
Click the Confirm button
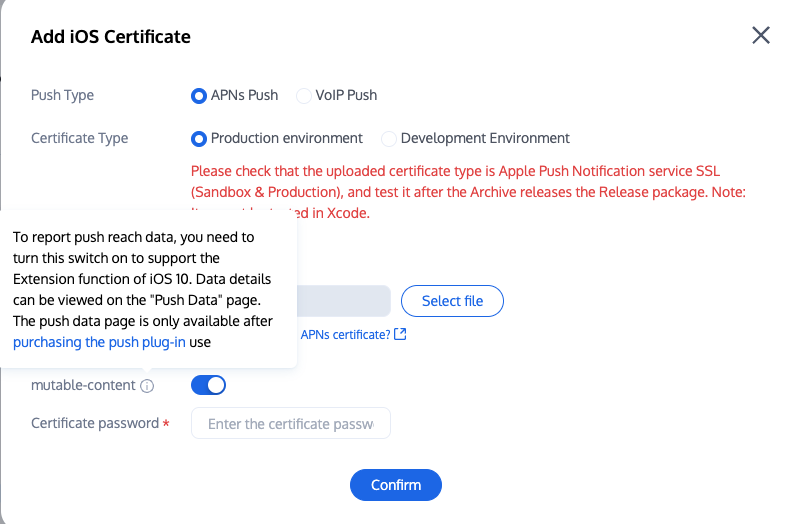point(395,485)
